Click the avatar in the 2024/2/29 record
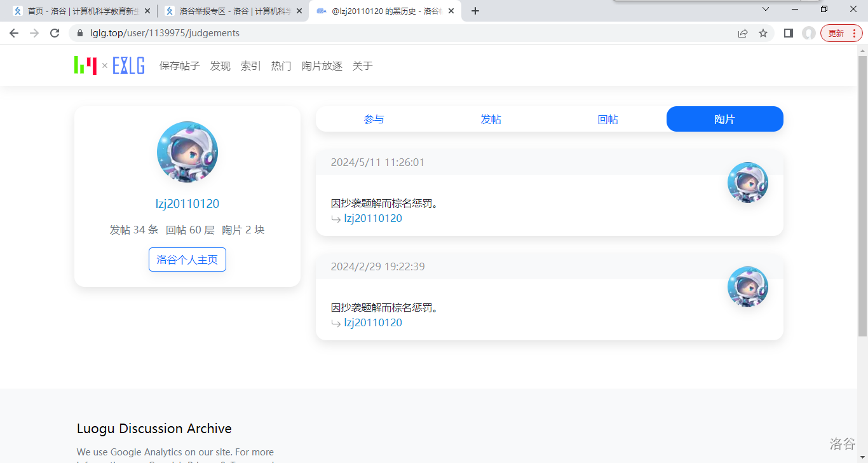868x463 pixels. (x=747, y=287)
